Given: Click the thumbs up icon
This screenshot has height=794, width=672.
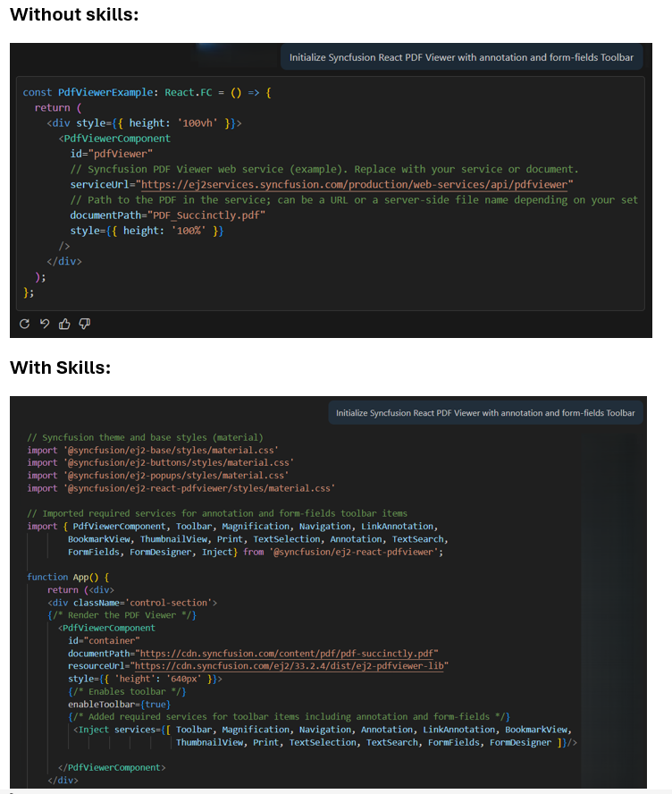Looking at the screenshot, I should point(64,324).
